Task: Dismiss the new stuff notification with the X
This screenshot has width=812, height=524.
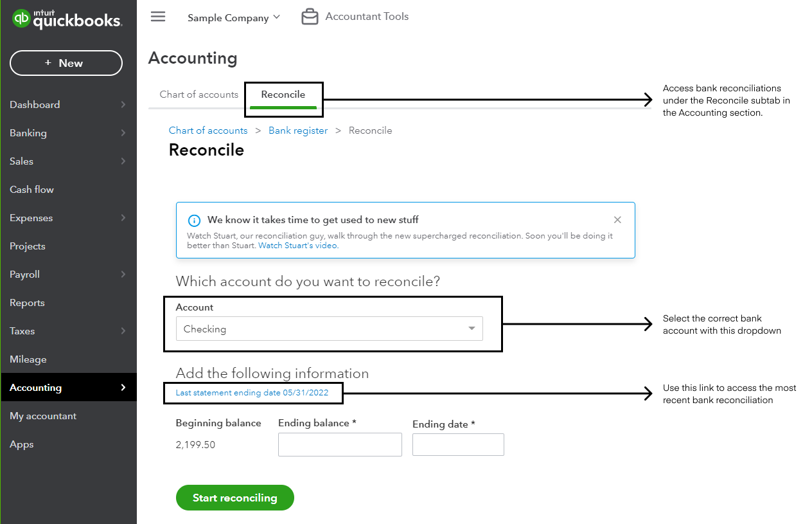Action: tap(617, 219)
